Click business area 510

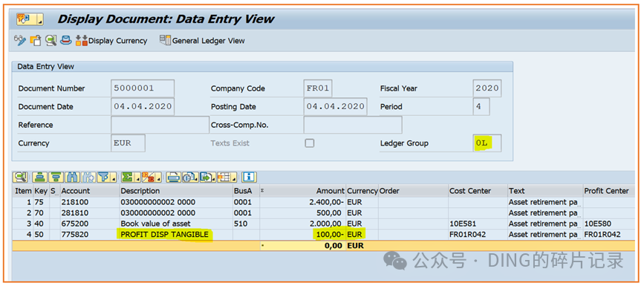pos(240,224)
